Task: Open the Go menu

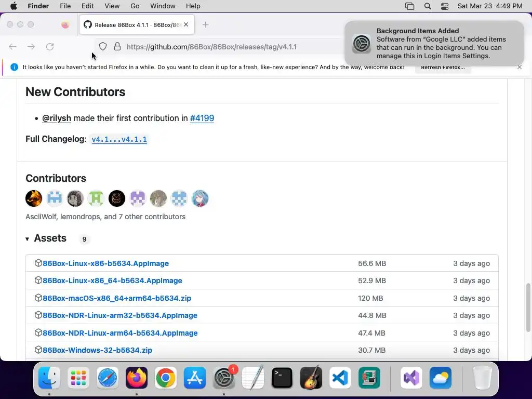Action: tap(135, 6)
